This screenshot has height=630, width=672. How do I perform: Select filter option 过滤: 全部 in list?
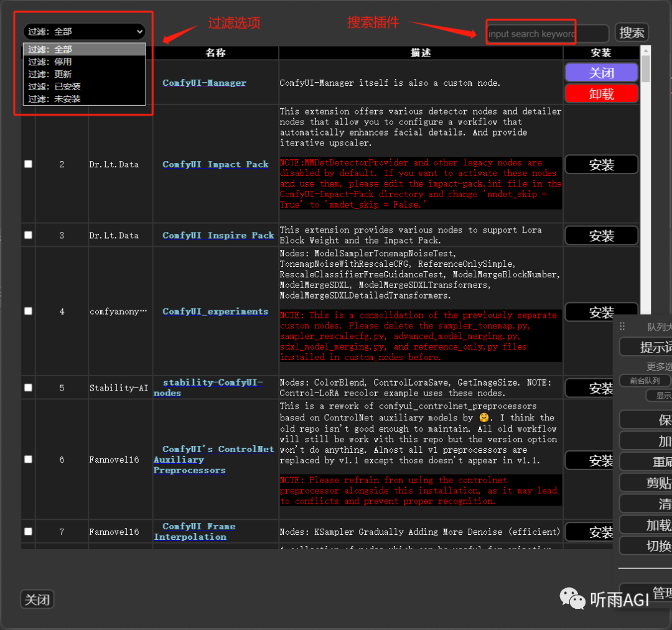click(85, 49)
